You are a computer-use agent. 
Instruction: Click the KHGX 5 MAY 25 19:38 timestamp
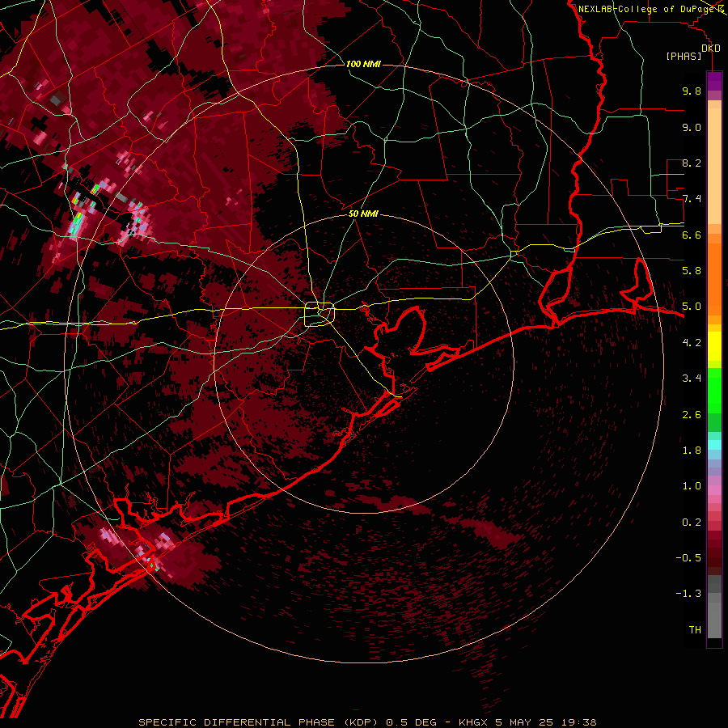(527, 722)
